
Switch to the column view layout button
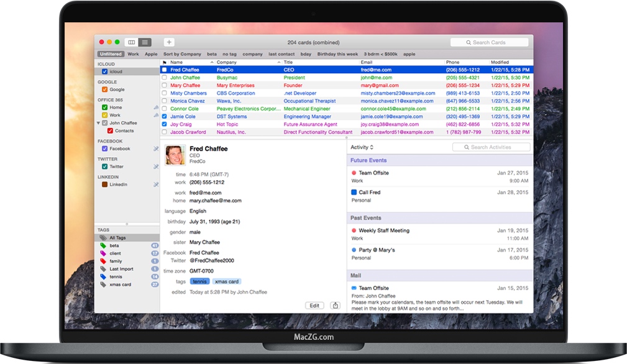(x=132, y=42)
